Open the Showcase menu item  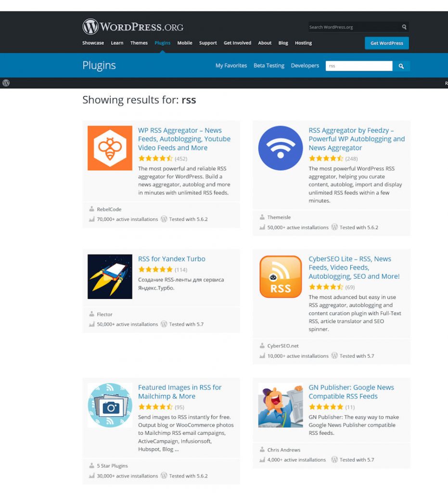[93, 43]
